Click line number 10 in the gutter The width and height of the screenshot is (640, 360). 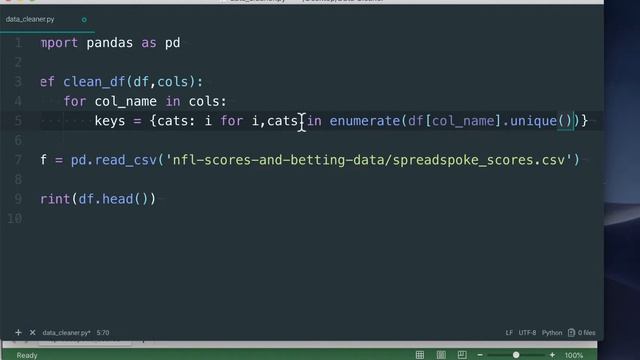[15, 218]
